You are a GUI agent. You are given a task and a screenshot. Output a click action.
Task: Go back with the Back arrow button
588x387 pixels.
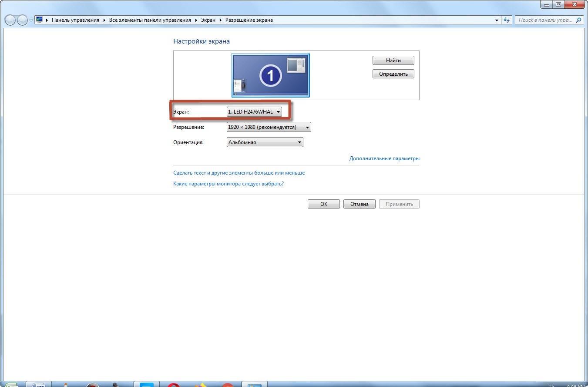click(x=10, y=20)
